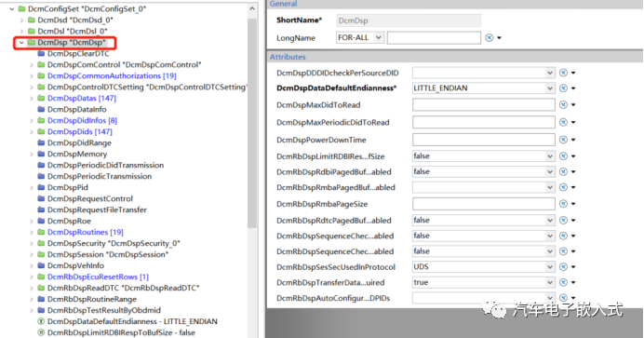Click the DcmRbDspRmbaPageSize input field
The image size is (644, 338).
484,204
